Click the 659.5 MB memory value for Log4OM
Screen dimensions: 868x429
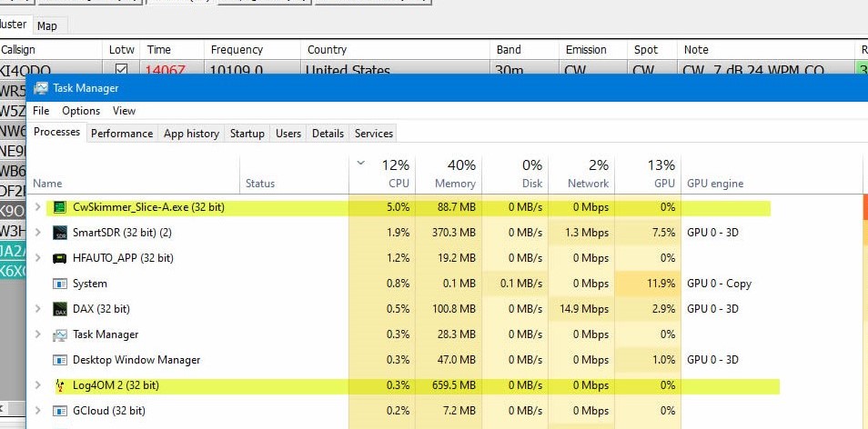pos(453,385)
